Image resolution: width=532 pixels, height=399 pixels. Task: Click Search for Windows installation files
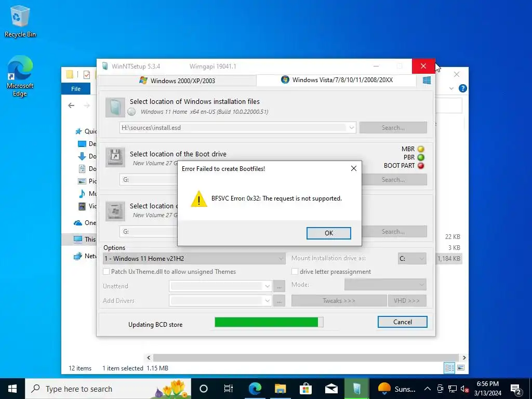tap(393, 128)
